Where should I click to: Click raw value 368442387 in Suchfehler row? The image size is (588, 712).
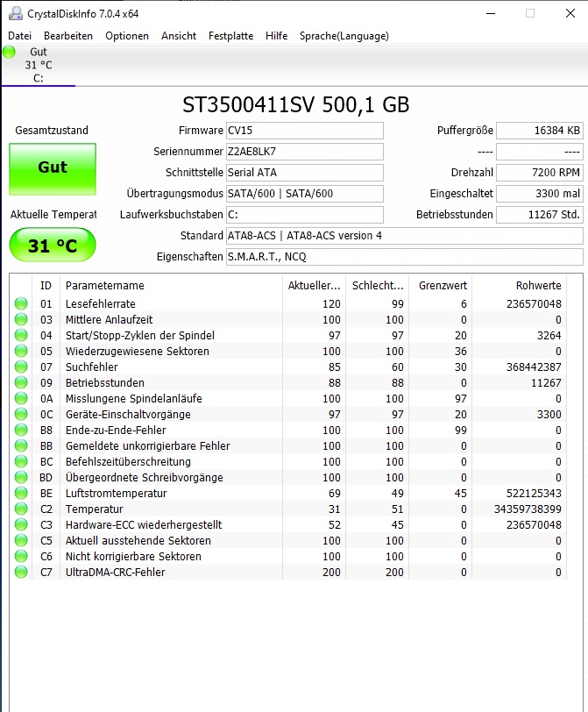[x=534, y=367]
